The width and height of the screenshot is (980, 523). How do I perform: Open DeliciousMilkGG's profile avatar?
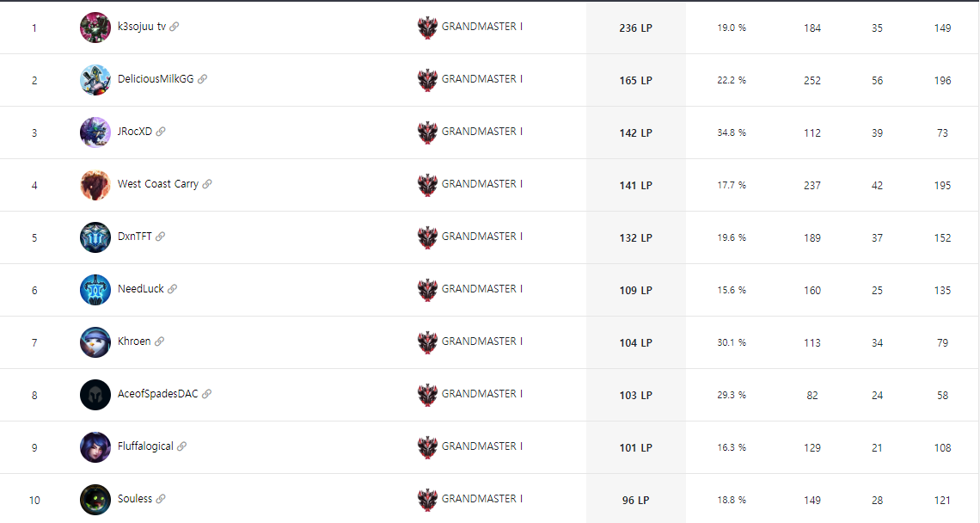coord(95,79)
